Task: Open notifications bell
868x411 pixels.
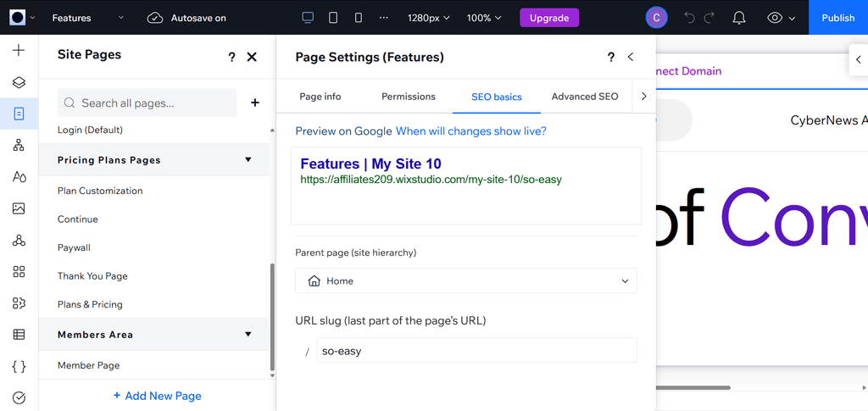Action: (x=739, y=18)
